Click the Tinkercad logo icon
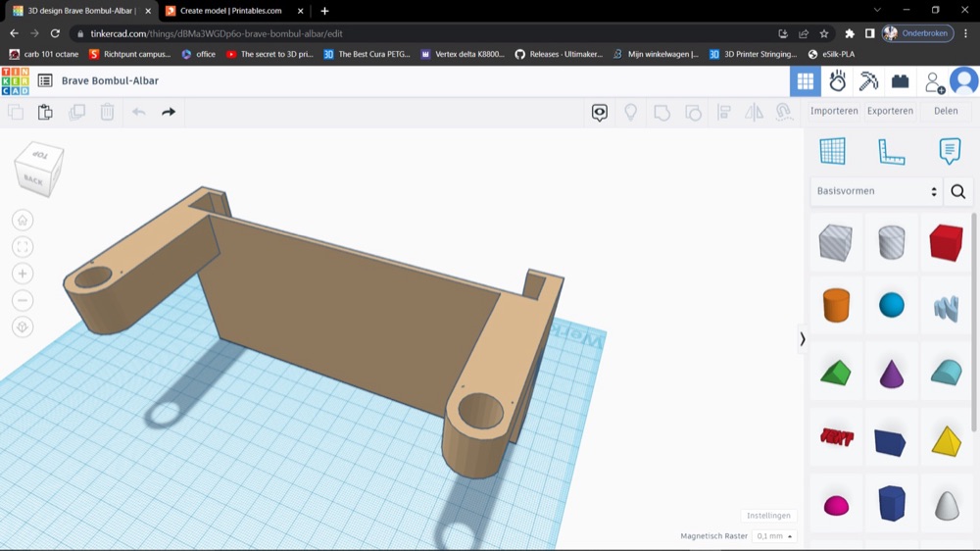 click(15, 81)
